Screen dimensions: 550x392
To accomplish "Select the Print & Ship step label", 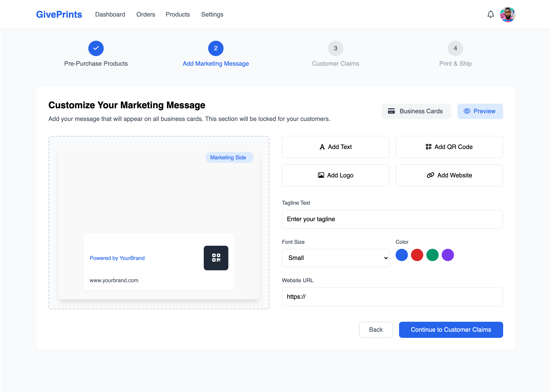I will (x=455, y=64).
